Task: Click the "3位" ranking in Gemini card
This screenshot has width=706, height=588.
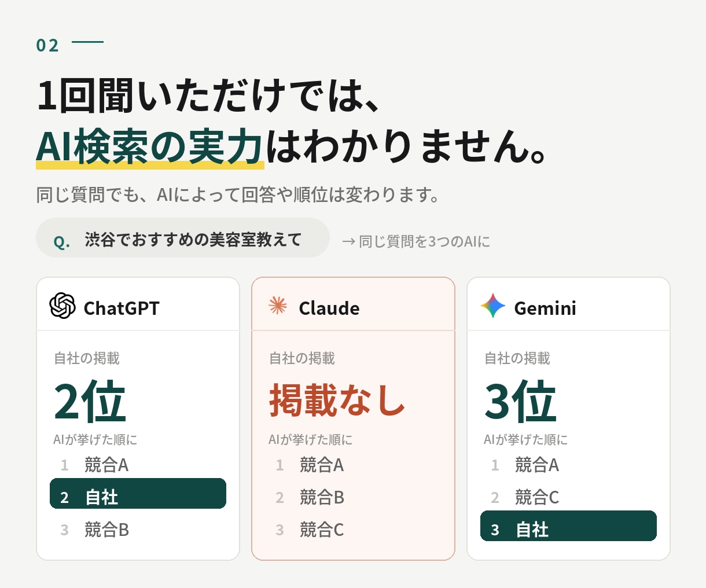Action: (x=520, y=401)
